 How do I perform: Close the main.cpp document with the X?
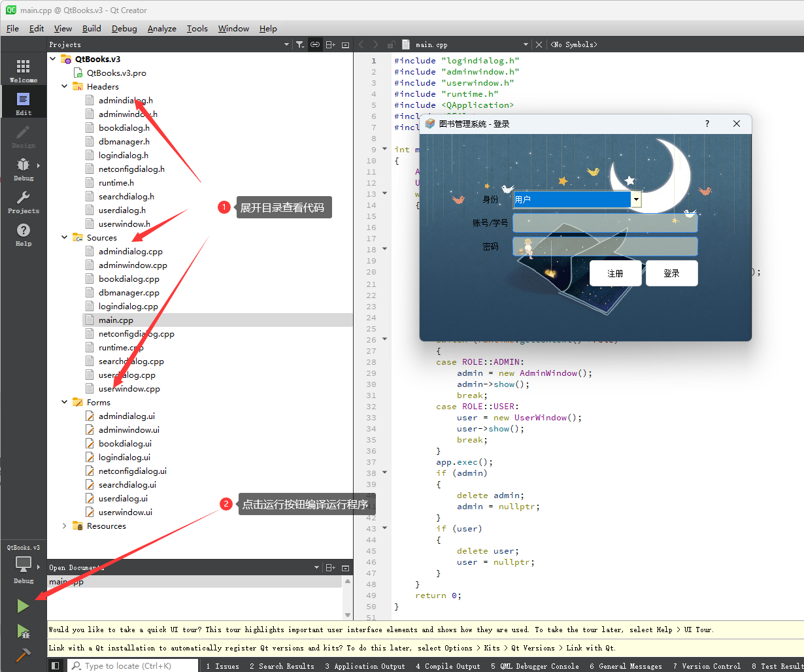coord(539,44)
